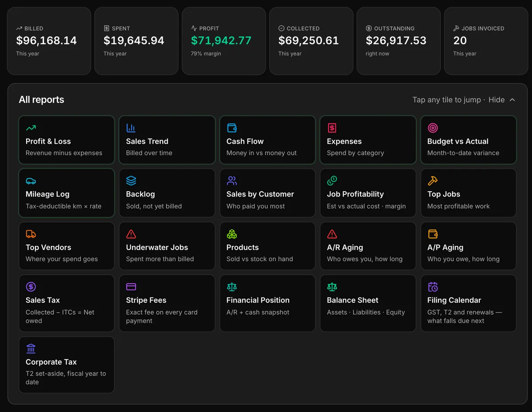Collapse All reports with the chevron arrow

click(512, 100)
